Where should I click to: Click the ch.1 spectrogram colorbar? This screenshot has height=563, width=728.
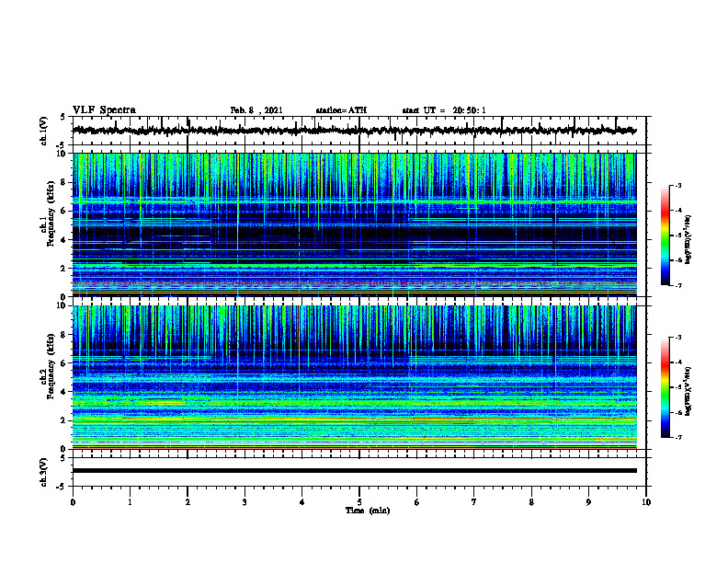(x=665, y=236)
